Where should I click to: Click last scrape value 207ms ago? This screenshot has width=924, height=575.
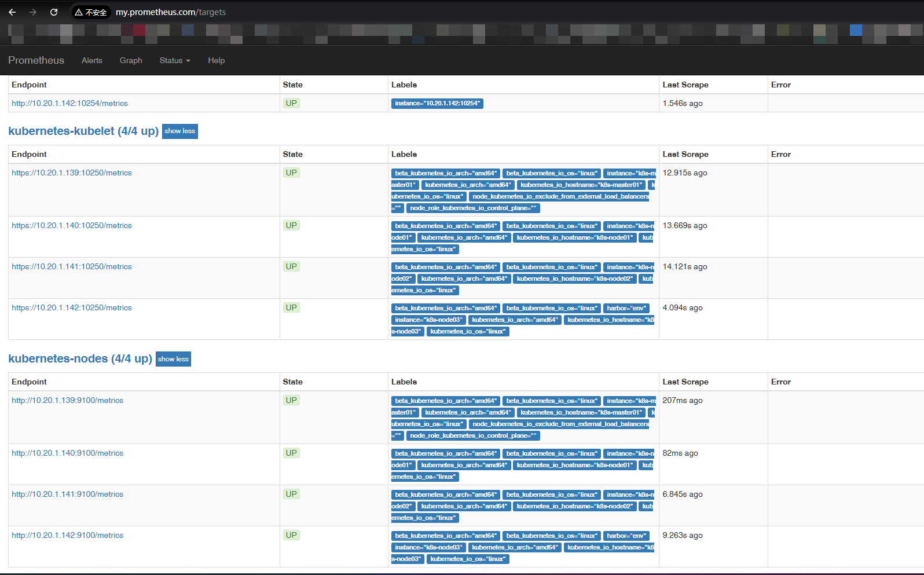point(683,400)
